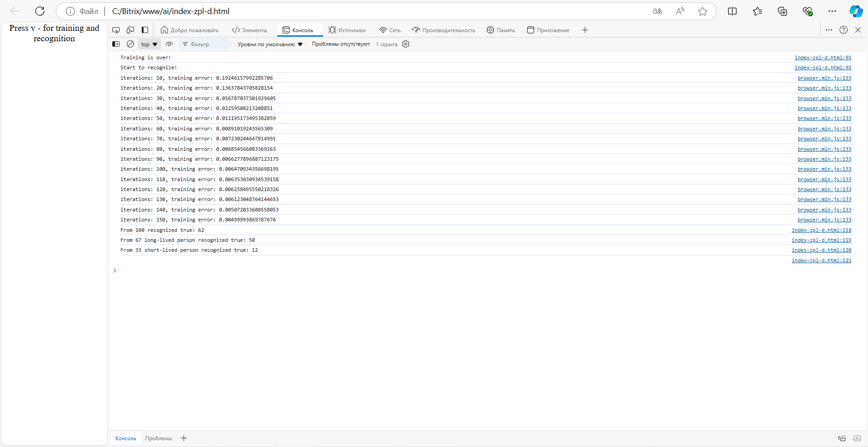The height and width of the screenshot is (447, 868).
Task: Open split screen icon in browser toolbar
Action: [732, 11]
